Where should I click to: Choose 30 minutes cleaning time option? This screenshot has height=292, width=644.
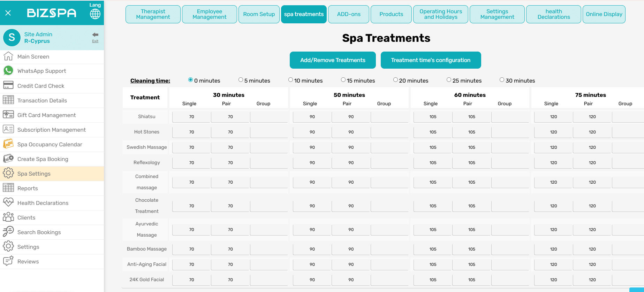click(x=502, y=80)
